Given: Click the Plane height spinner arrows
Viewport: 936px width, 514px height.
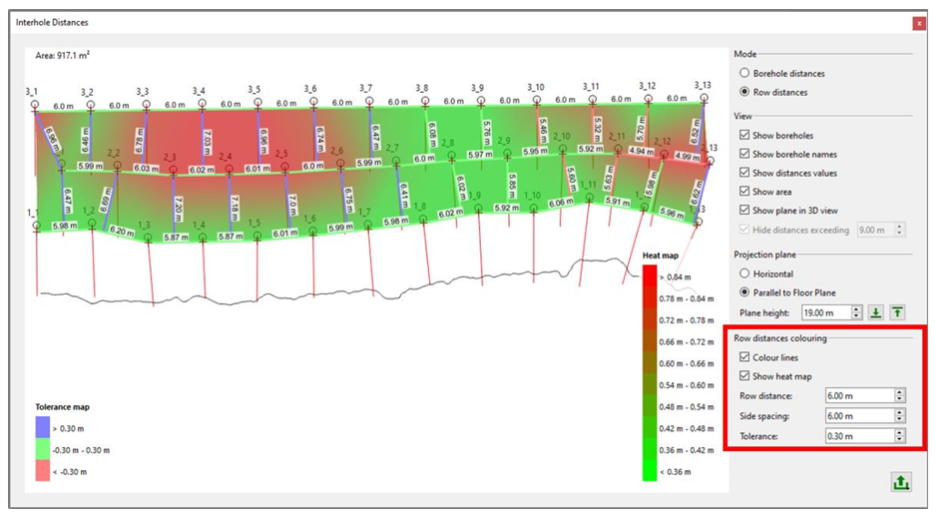Looking at the screenshot, I should [x=853, y=313].
